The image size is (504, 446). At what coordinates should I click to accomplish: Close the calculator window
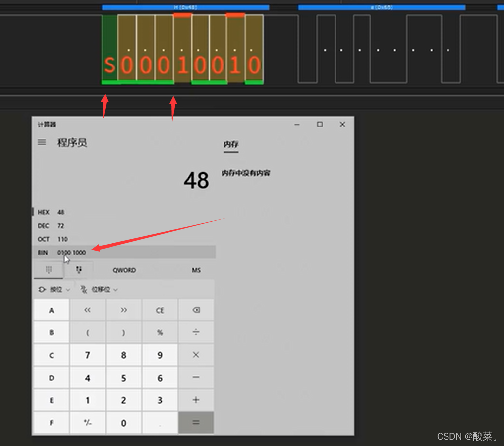click(x=342, y=124)
